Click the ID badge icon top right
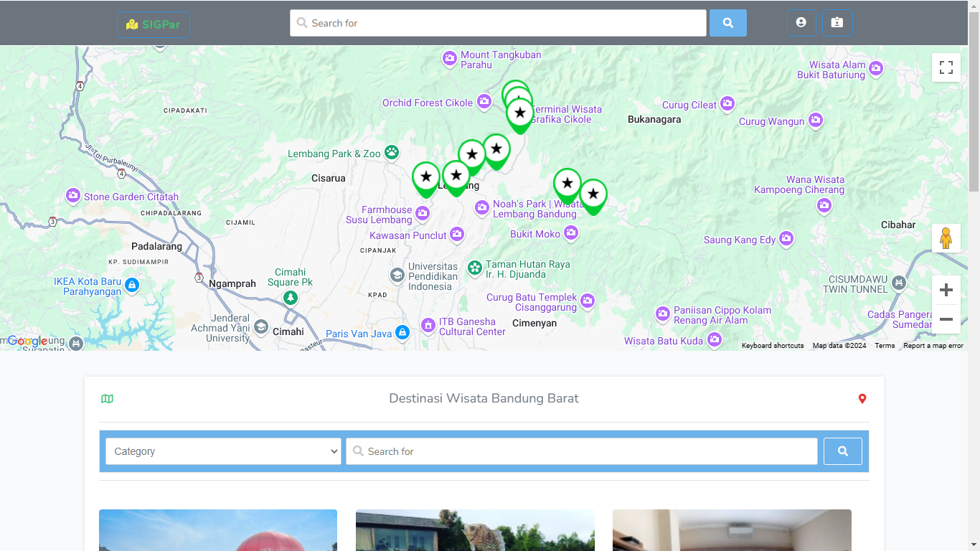The width and height of the screenshot is (980, 551). pyautogui.click(x=837, y=22)
